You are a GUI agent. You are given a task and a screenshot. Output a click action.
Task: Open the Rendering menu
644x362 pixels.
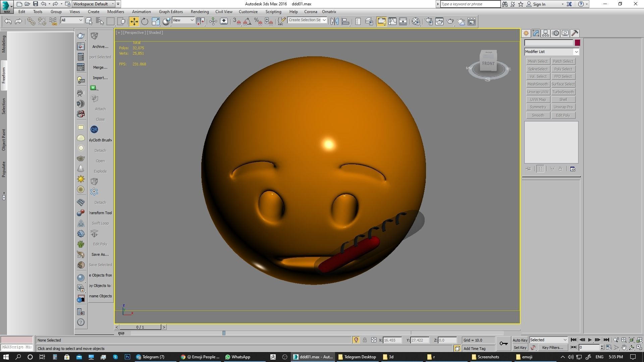pos(200,12)
